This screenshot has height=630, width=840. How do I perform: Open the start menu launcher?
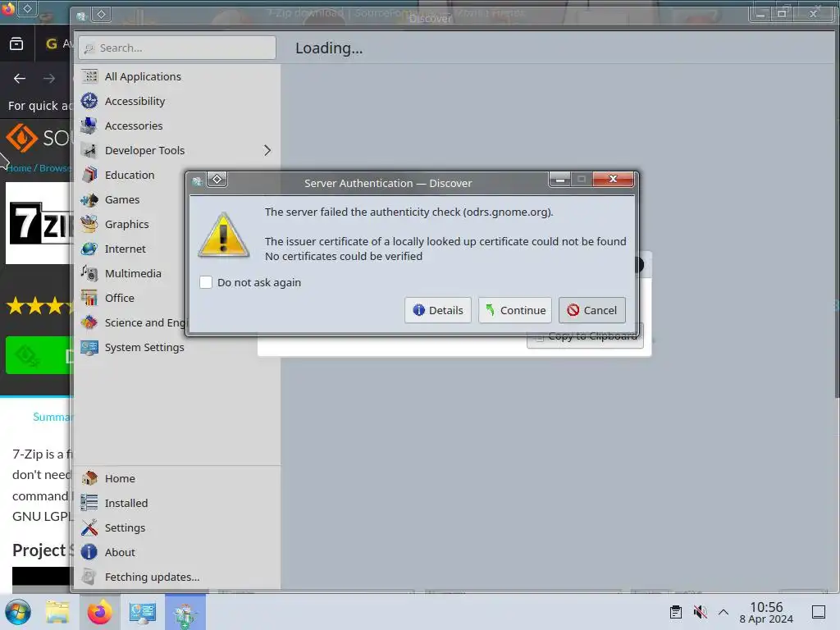tap(18, 612)
